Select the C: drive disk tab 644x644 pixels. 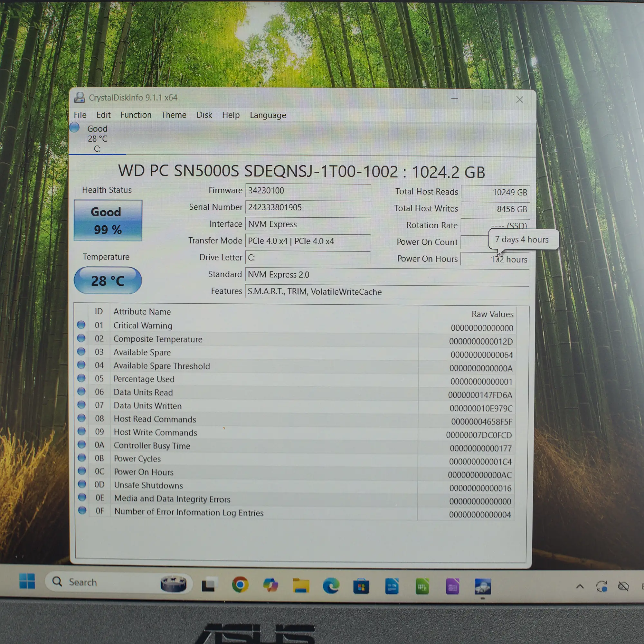pos(97,138)
